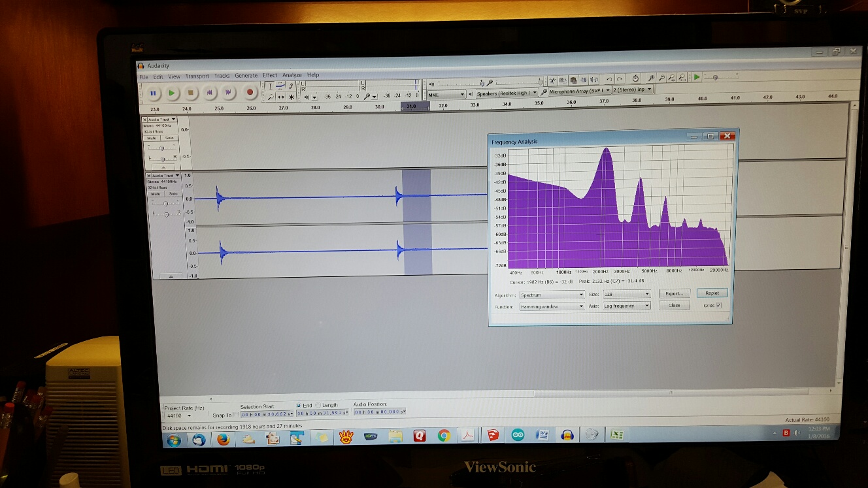Toggle Mute on the mono track
Viewport: 868px width, 488px height.
[152, 138]
